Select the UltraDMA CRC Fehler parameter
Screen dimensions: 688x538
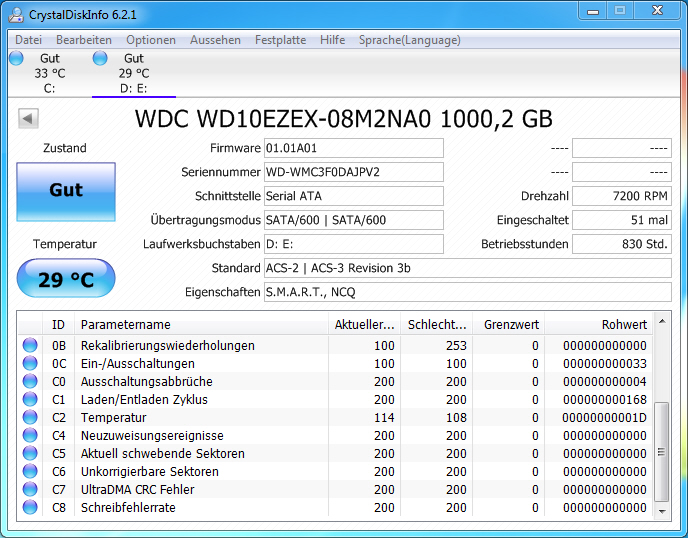pyautogui.click(x=137, y=490)
